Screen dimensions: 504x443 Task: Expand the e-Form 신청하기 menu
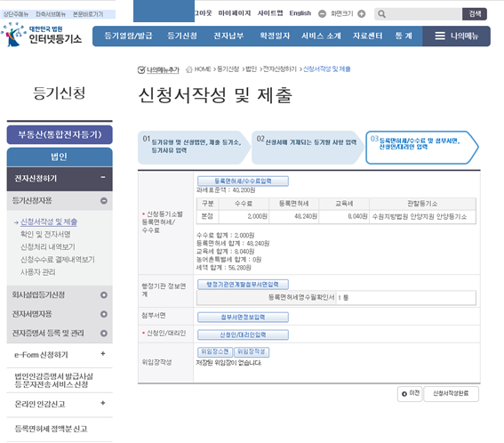coord(103,354)
